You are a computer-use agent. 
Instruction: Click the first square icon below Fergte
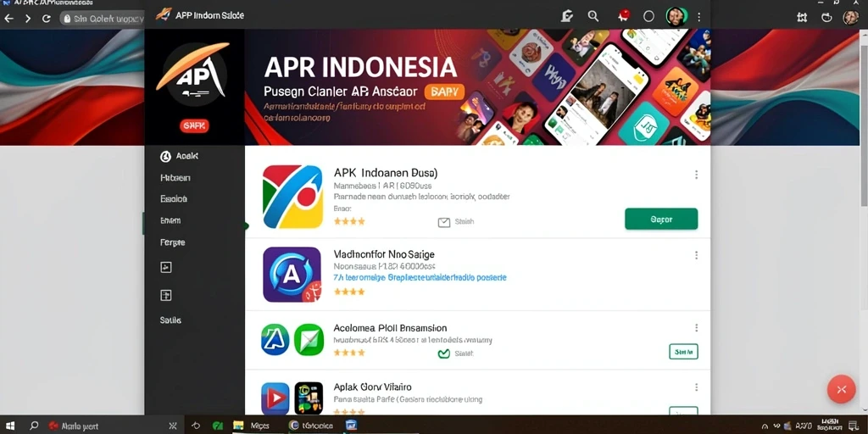click(165, 267)
